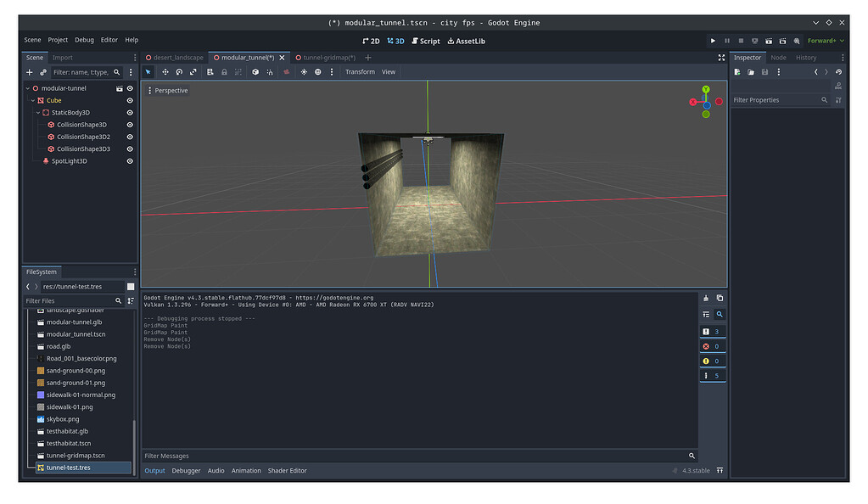Activate the Scale tool
Screen dimensions: 868x504
[193, 72]
